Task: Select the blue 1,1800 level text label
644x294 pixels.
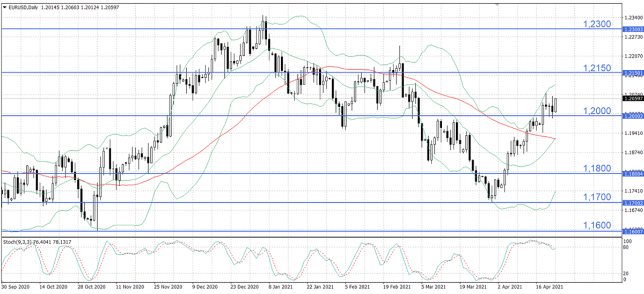Action: [597, 168]
